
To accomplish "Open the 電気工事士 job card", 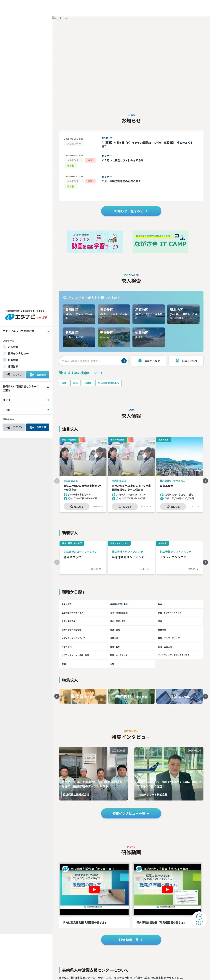I will pyautogui.click(x=180, y=475).
